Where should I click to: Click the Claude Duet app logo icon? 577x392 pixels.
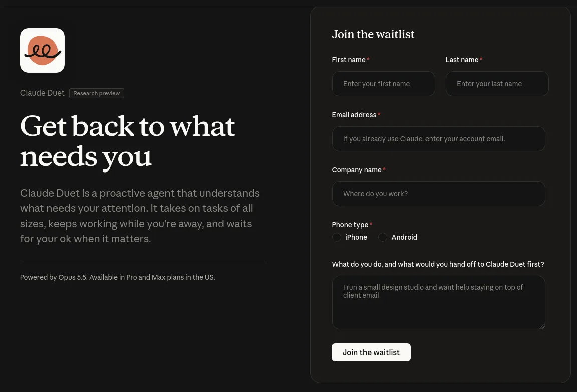click(x=42, y=51)
